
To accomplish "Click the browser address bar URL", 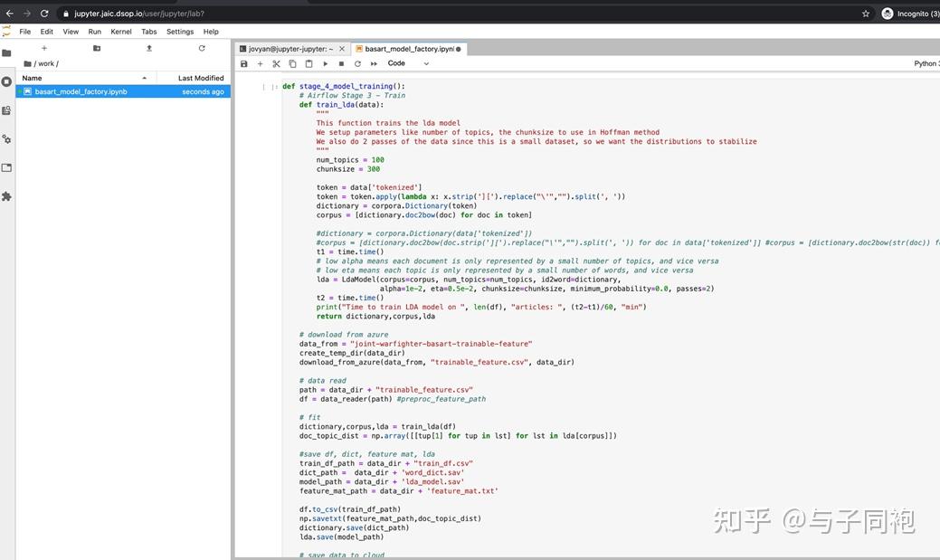I will [139, 14].
